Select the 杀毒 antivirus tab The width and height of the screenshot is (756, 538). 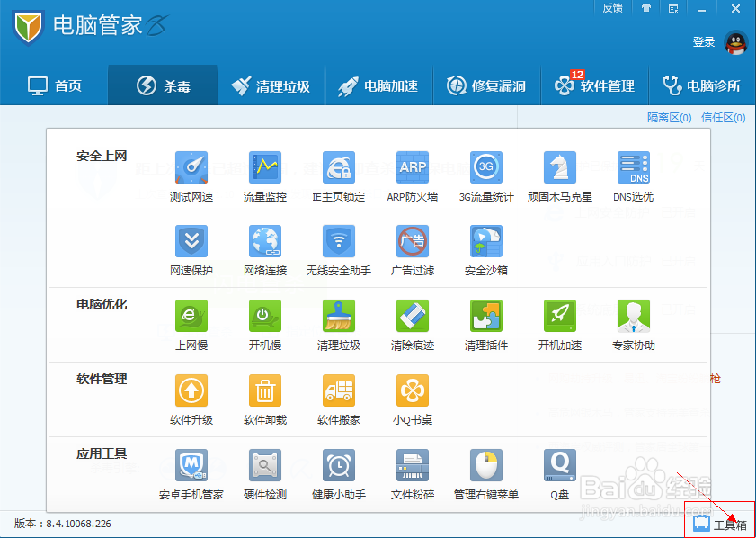point(163,85)
